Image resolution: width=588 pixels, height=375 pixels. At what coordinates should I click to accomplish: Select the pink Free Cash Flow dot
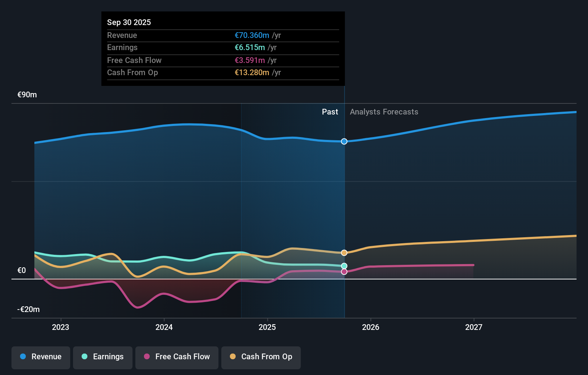(x=147, y=357)
